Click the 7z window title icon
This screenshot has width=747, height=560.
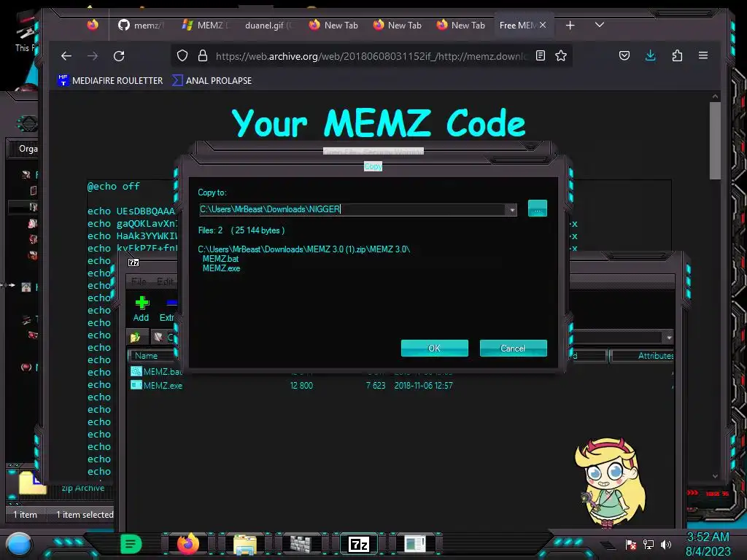point(134,262)
